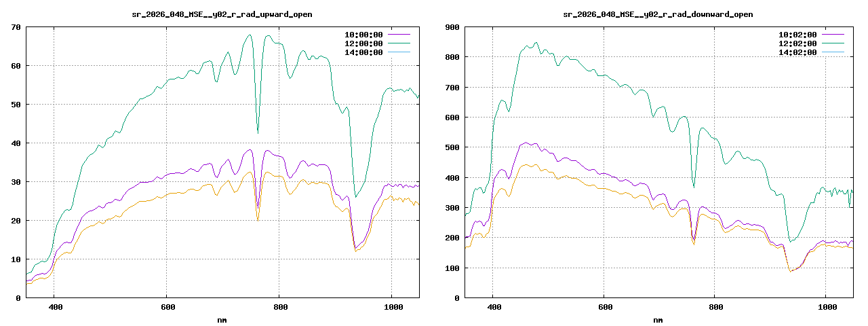Click the right chart title containing "downward_open"
The image size is (868, 326).
658,14
